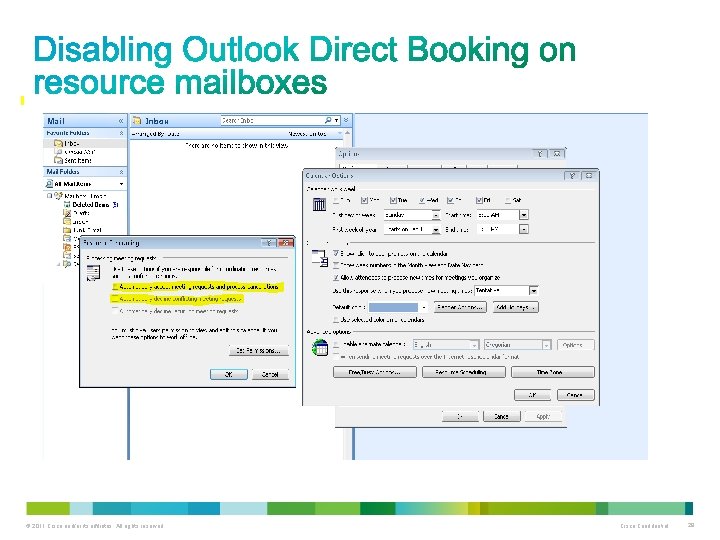Viewport: 720px width, 540px height.
Task: Toggle enable alternate calendar checkbox
Action: click(x=337, y=344)
